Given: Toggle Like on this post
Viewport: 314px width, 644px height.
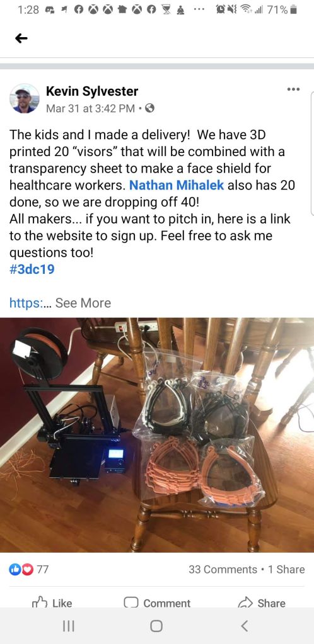Looking at the screenshot, I should coord(52,603).
